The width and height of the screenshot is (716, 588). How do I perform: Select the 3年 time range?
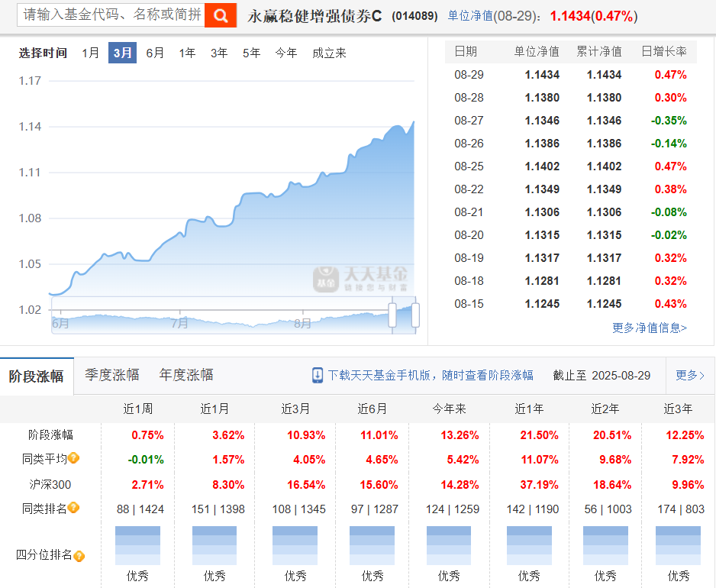pyautogui.click(x=219, y=53)
